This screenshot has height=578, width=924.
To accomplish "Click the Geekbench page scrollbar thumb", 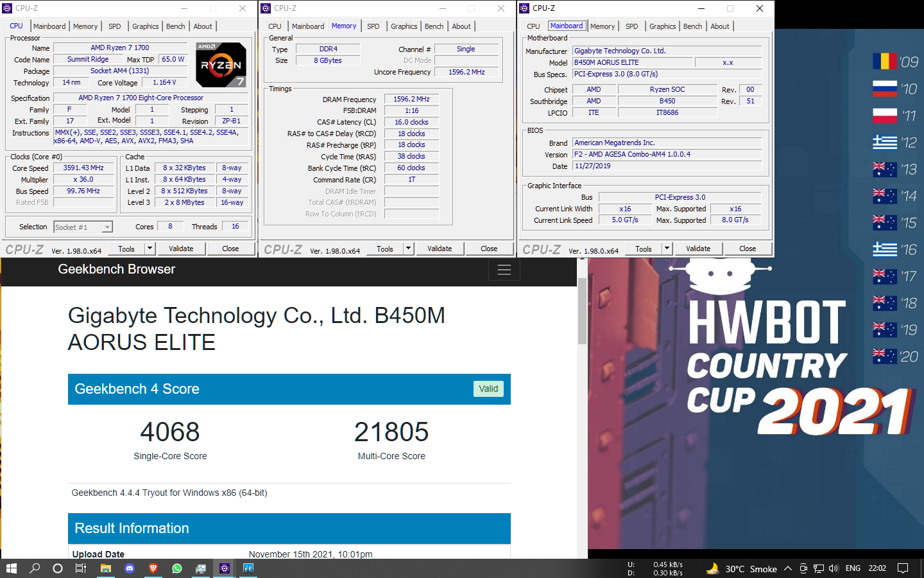I will tap(582, 311).
